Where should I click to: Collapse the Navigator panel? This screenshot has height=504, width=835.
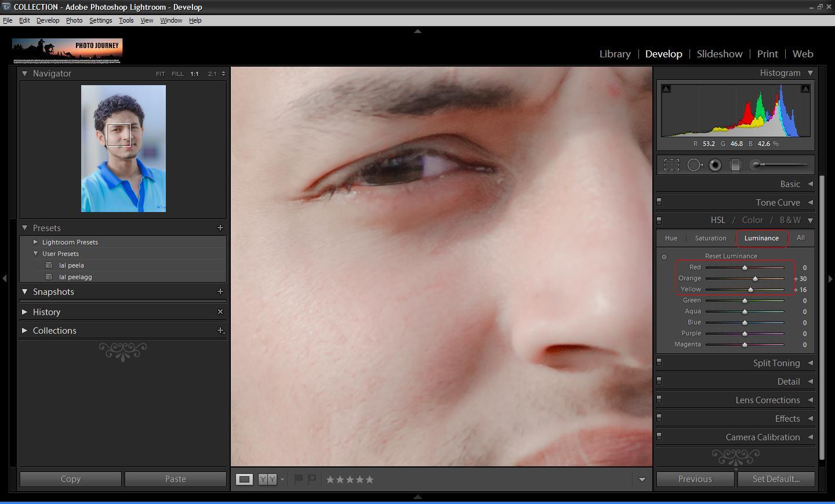[x=24, y=74]
